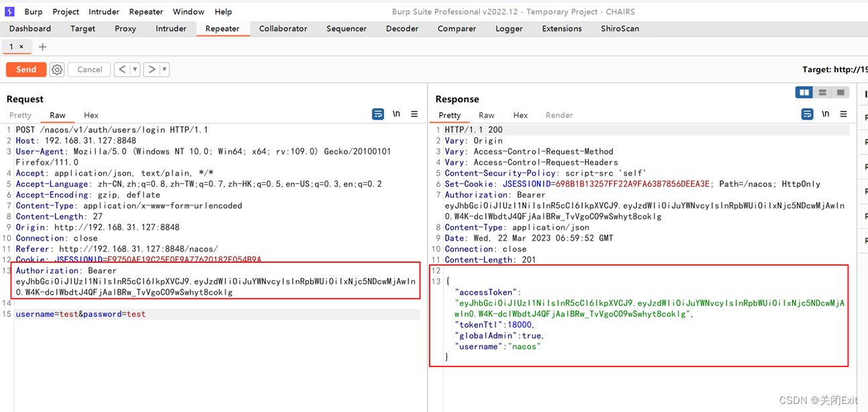Click the "globalAdmin":true line in response
868x412 pixels.
coord(499,335)
